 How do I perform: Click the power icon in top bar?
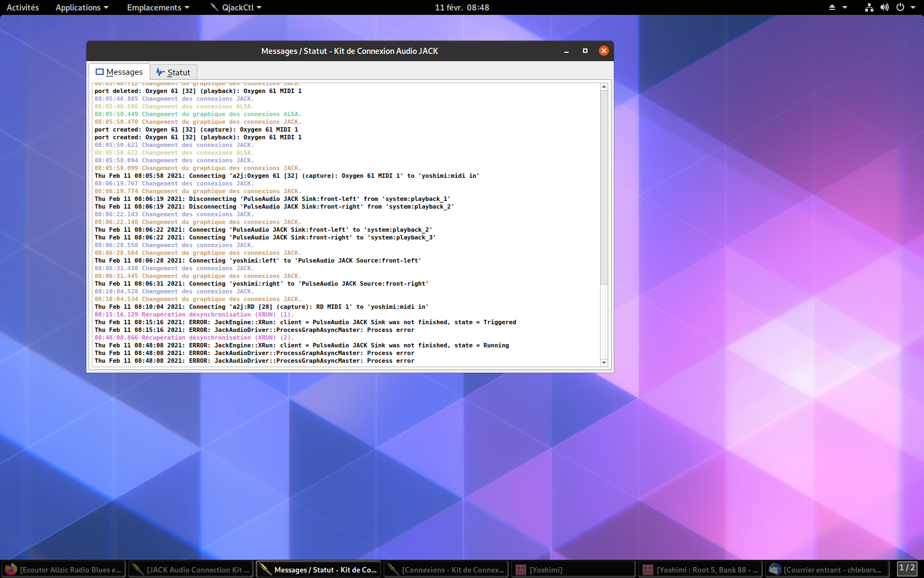click(x=900, y=7)
